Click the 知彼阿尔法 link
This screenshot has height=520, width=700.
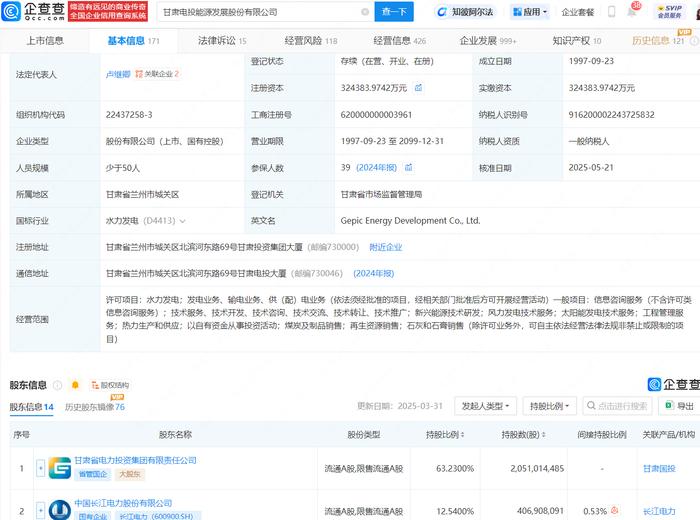tap(472, 12)
